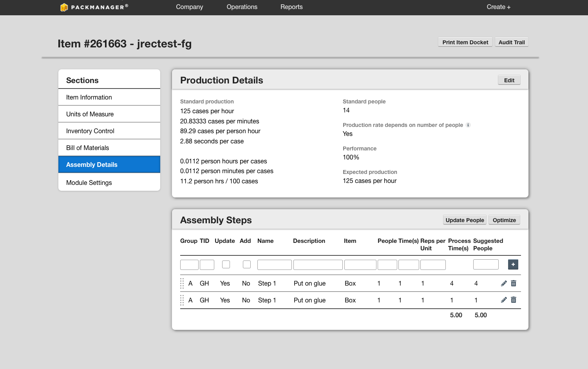Image resolution: width=588 pixels, height=369 pixels.
Task: Click '20.83333 cases per minutes' text
Action: (220, 121)
